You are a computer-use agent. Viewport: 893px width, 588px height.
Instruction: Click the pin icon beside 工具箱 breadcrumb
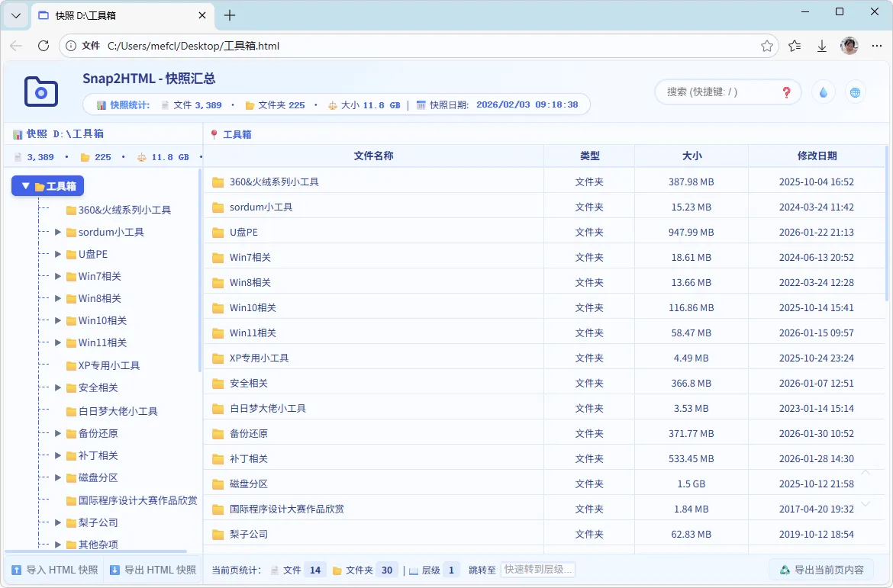[214, 134]
